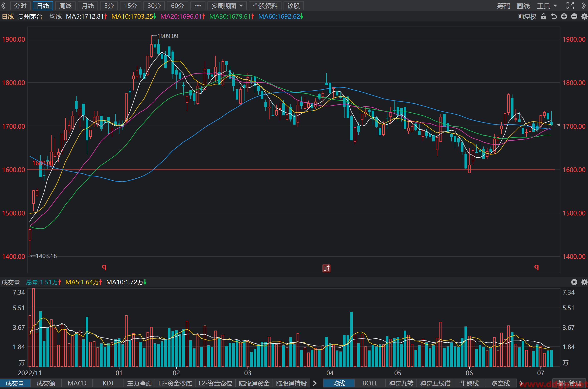Click the 1403.18 low price label
This screenshot has width=588, height=389.
point(44,256)
